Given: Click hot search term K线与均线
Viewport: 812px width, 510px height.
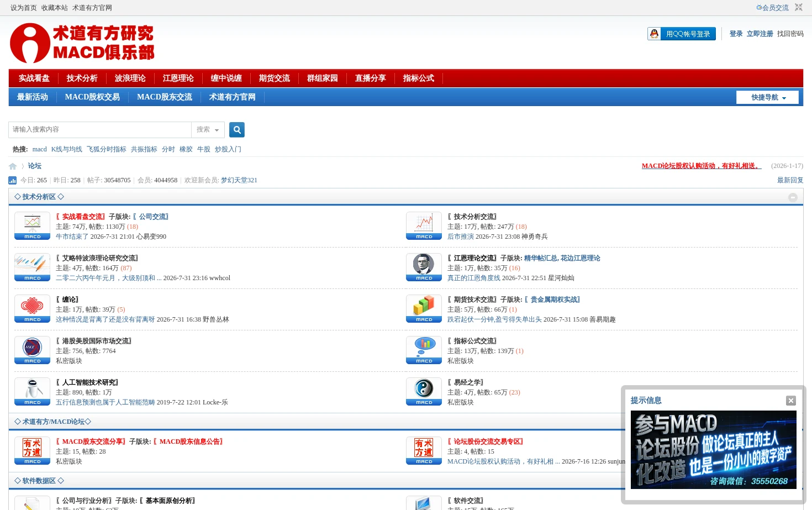Looking at the screenshot, I should tap(67, 149).
